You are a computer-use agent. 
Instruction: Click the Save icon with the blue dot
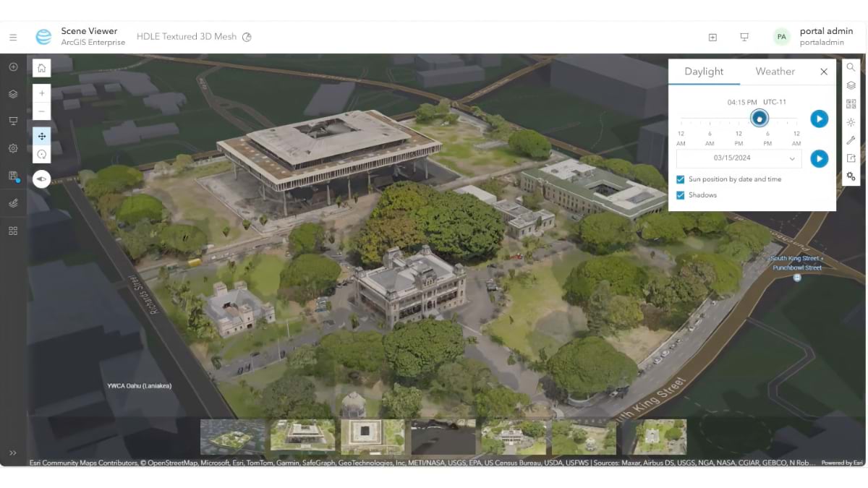pyautogui.click(x=12, y=175)
